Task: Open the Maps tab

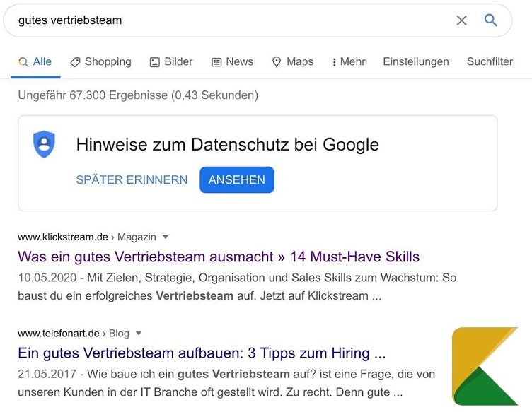Action: tap(293, 61)
